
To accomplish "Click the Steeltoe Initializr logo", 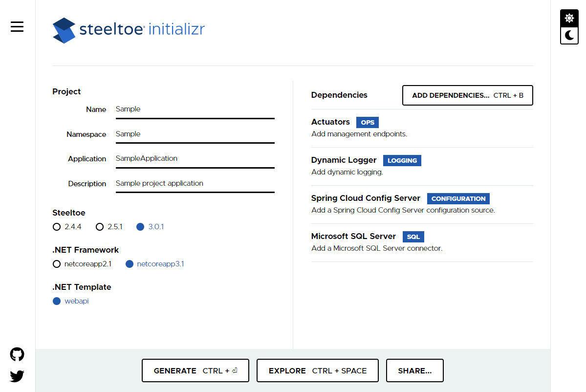I will click(x=128, y=29).
